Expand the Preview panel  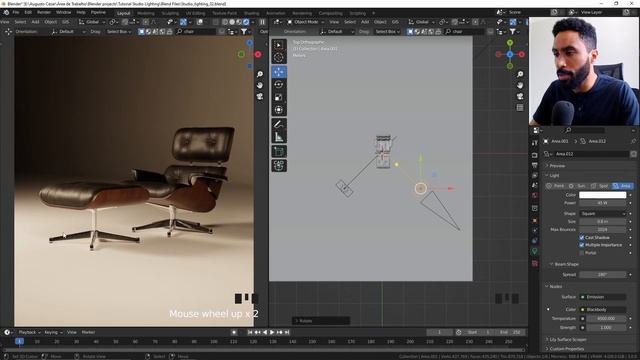(557, 166)
